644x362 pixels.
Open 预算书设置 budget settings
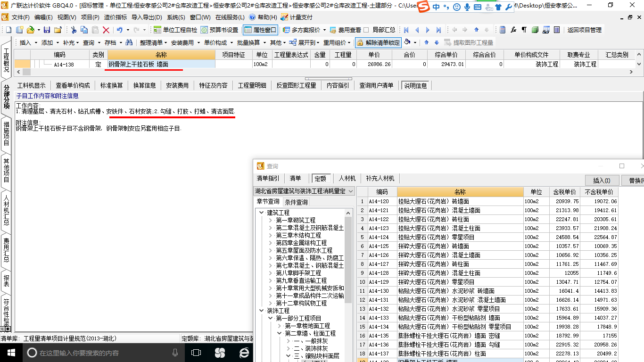click(219, 30)
